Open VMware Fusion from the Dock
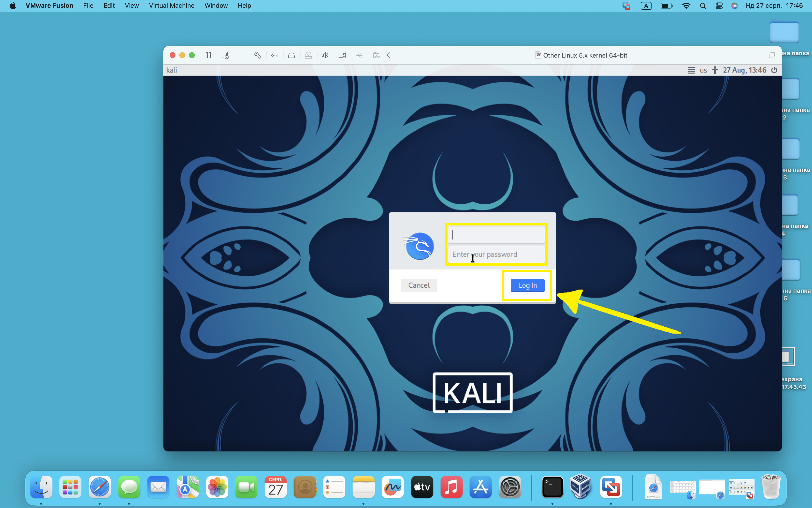Screen dimensions: 812x508 pyautogui.click(x=611, y=487)
